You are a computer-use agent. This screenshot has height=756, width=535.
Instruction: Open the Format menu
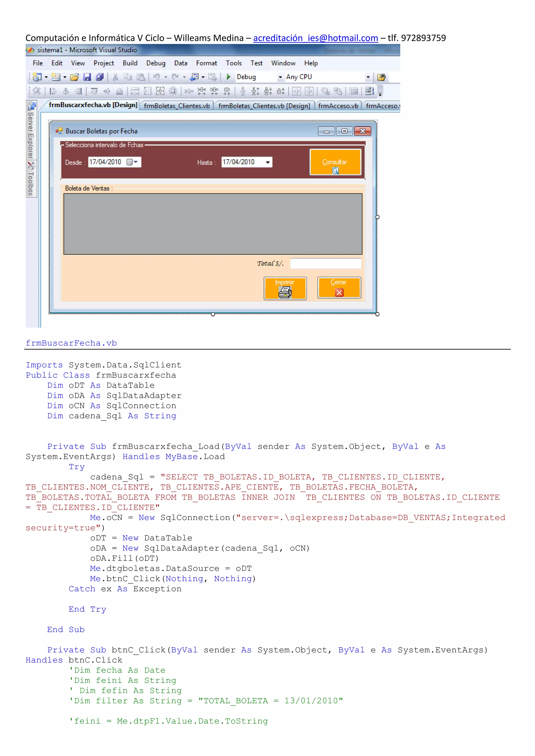point(207,63)
